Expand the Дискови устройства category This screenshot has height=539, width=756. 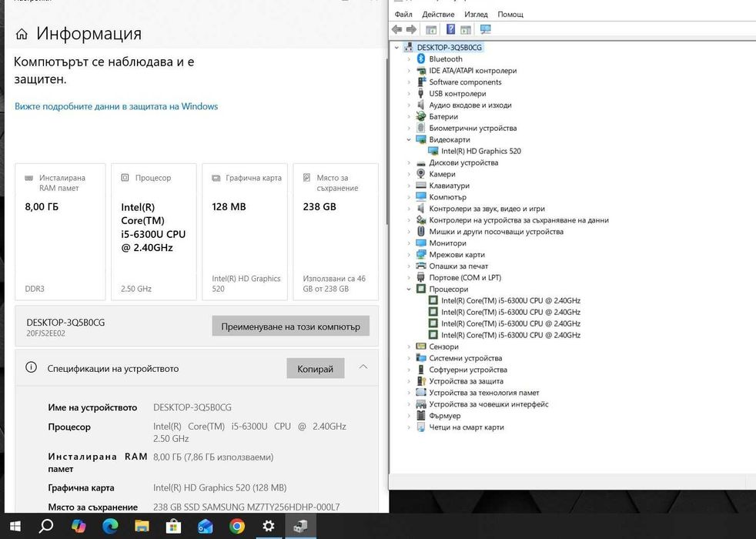(409, 162)
